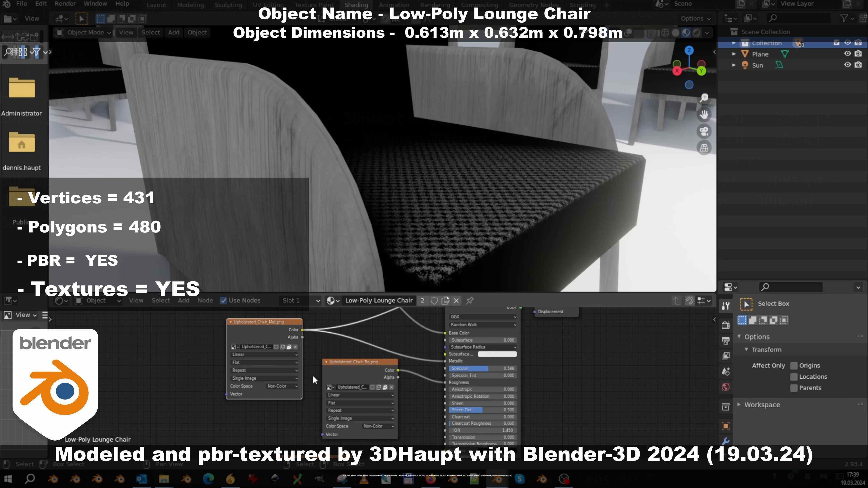The width and height of the screenshot is (868, 488).
Task: Adjust the Specular slider value 0.588
Action: pos(483,368)
